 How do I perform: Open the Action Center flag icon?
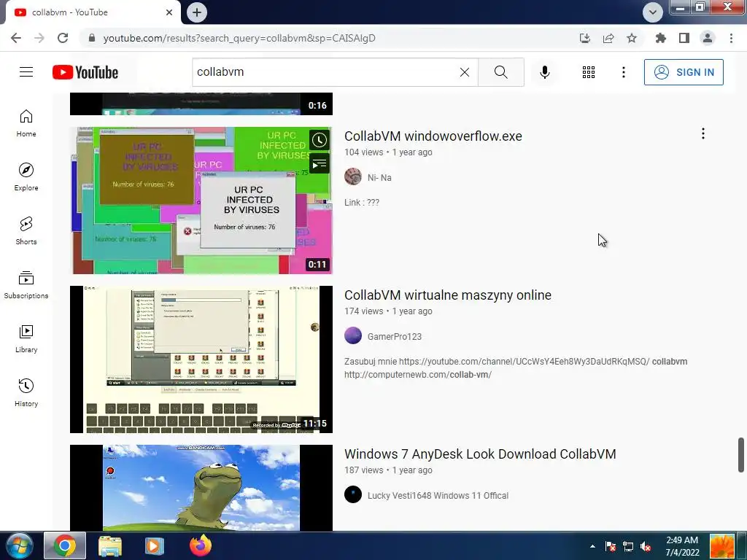[611, 547]
